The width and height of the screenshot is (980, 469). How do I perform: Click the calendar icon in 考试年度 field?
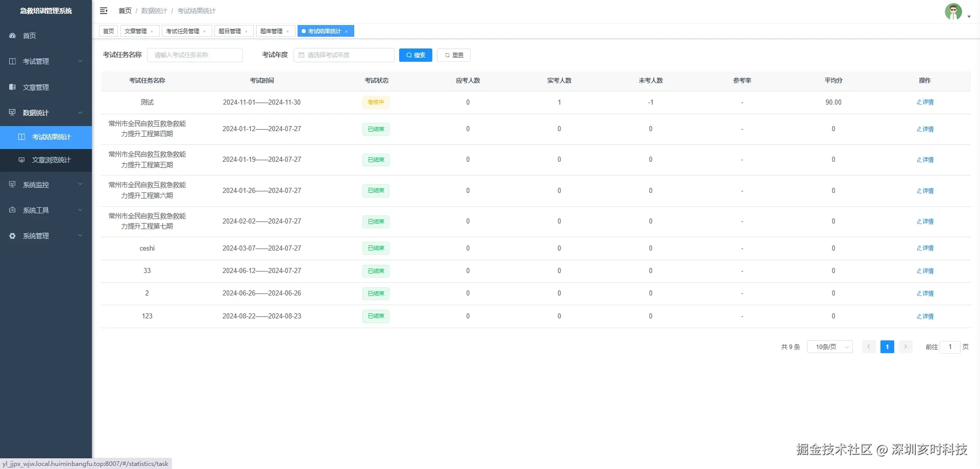point(301,55)
